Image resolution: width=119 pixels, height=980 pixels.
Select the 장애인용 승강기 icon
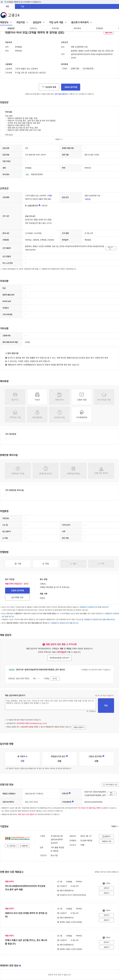click(46, 471)
